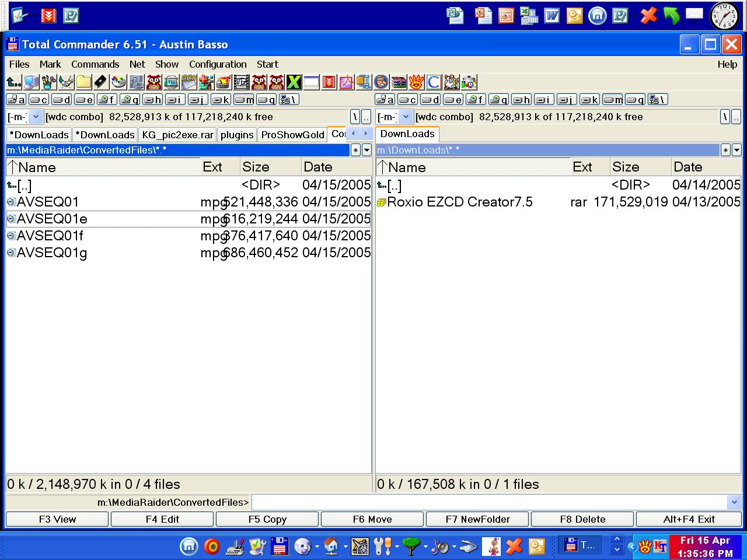
Task: Open the Commands menu
Action: pyautogui.click(x=95, y=64)
